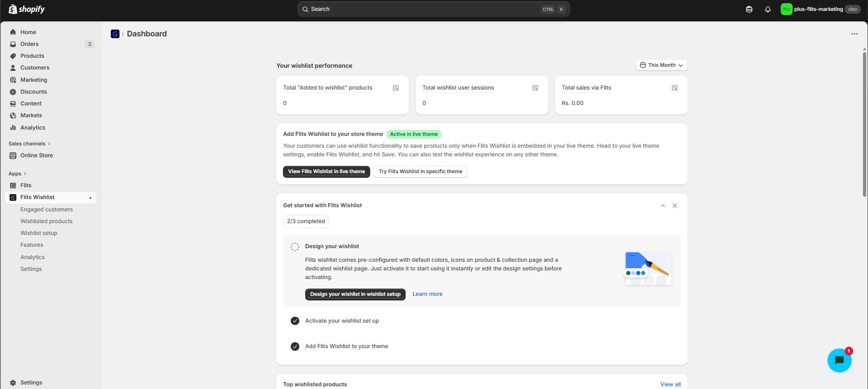868x389 pixels.
Task: Open the This Month date range dropdown
Action: tap(661, 65)
